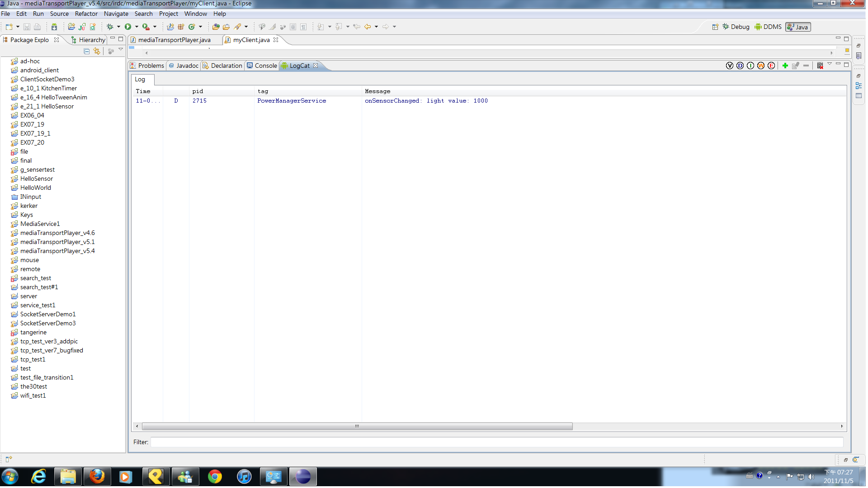Toggle Info (I) log level filter
868x488 pixels.
(750, 66)
